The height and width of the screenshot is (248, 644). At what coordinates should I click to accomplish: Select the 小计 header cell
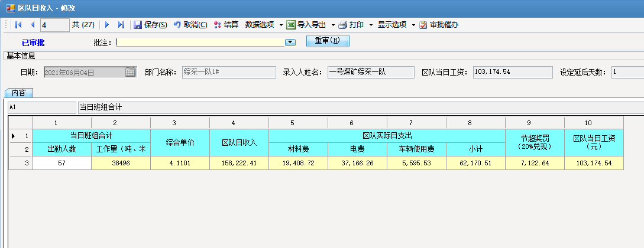point(475,149)
